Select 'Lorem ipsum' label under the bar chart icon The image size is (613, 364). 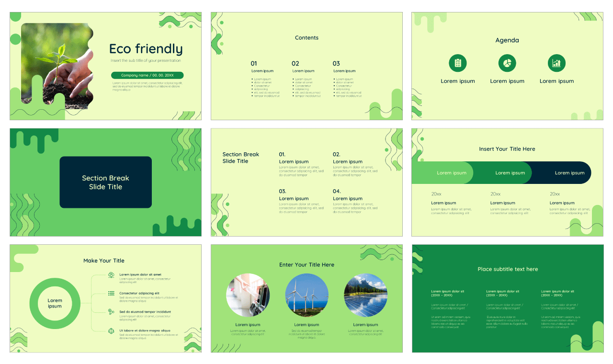pyautogui.click(x=556, y=81)
